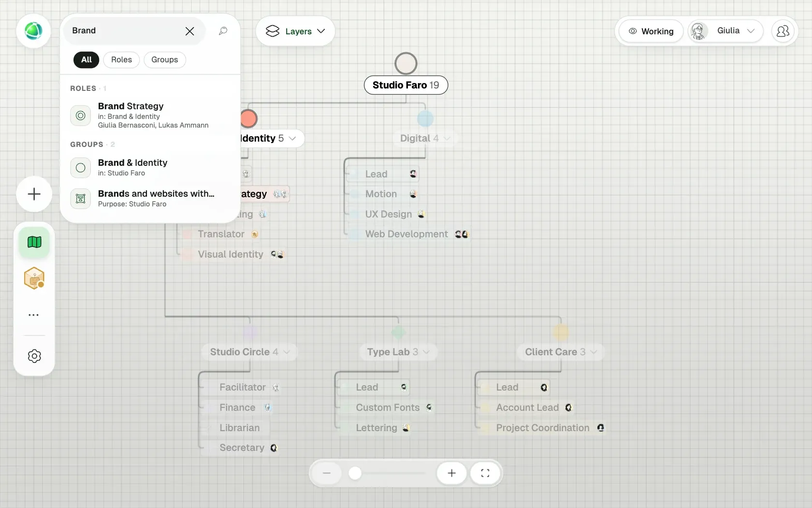This screenshot has height=508, width=812.
Task: Click the red Brand & Identity circle
Action: coord(248,118)
